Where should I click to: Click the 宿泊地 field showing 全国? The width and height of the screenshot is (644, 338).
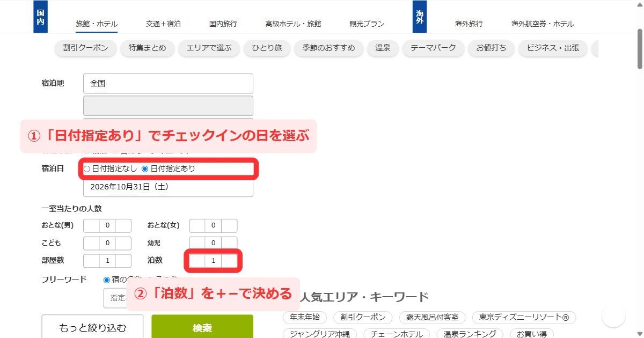pyautogui.click(x=168, y=84)
